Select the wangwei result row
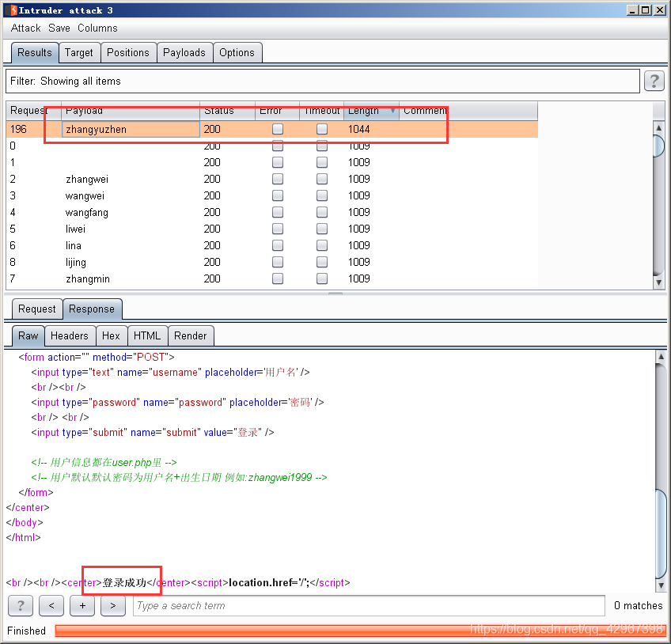671x644 pixels. click(x=271, y=195)
